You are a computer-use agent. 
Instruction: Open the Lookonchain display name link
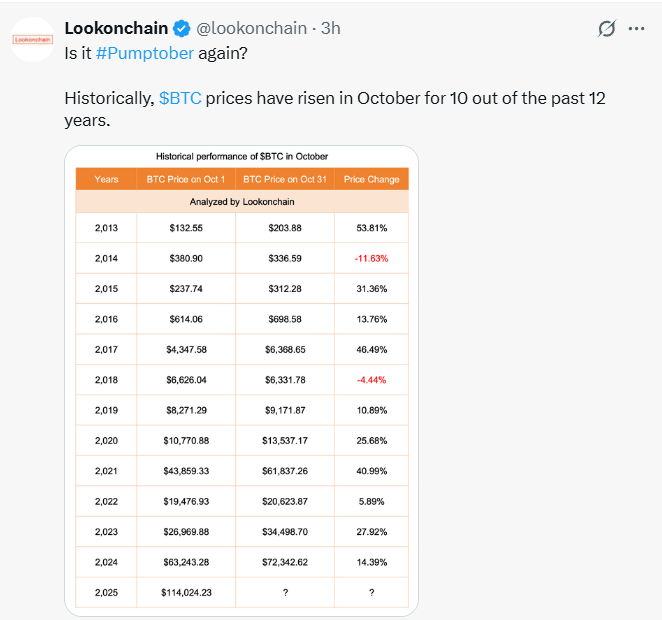click(115, 28)
